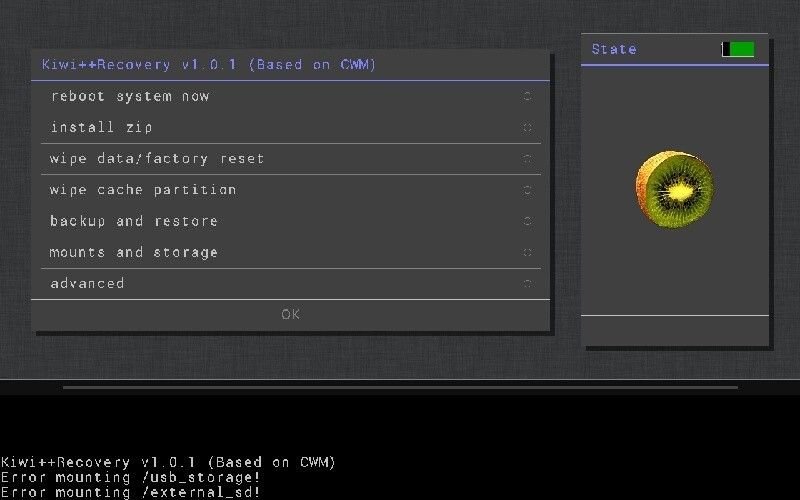
Task: Toggle radio circle beside install zip
Action: [x=528, y=128]
